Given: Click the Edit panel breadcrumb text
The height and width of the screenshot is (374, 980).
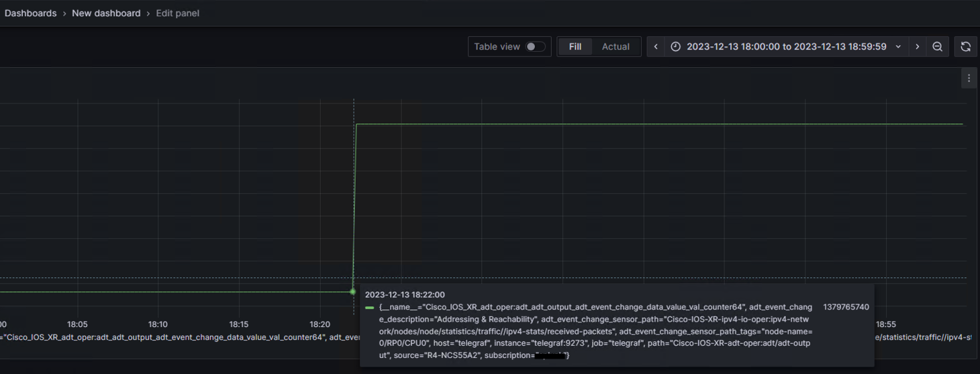Looking at the screenshot, I should coord(177,13).
